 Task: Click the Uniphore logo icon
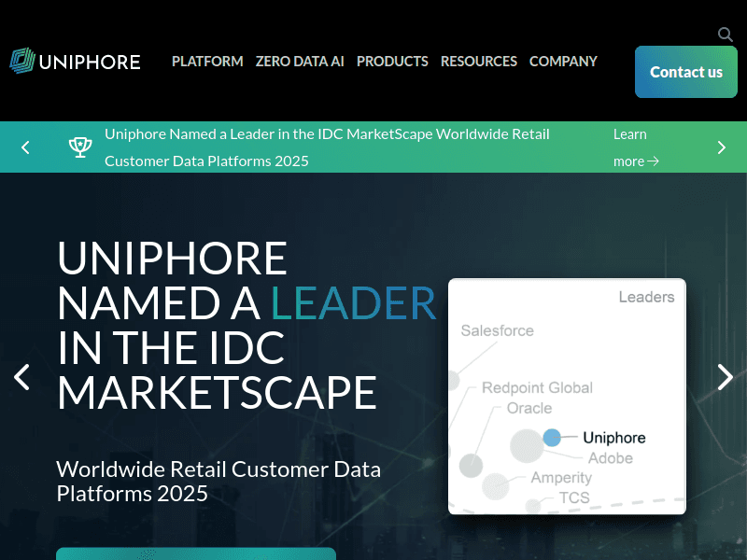[x=22, y=62]
